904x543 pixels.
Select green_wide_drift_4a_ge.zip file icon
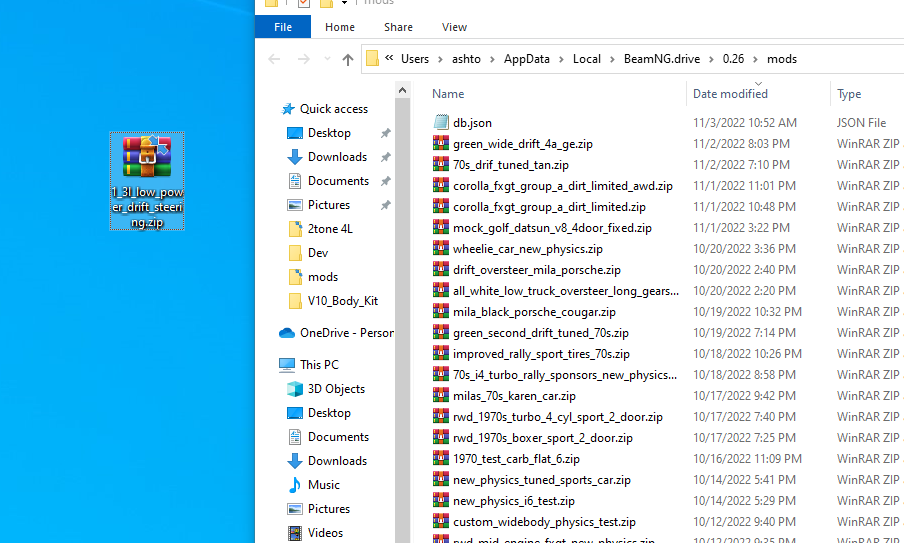point(441,143)
